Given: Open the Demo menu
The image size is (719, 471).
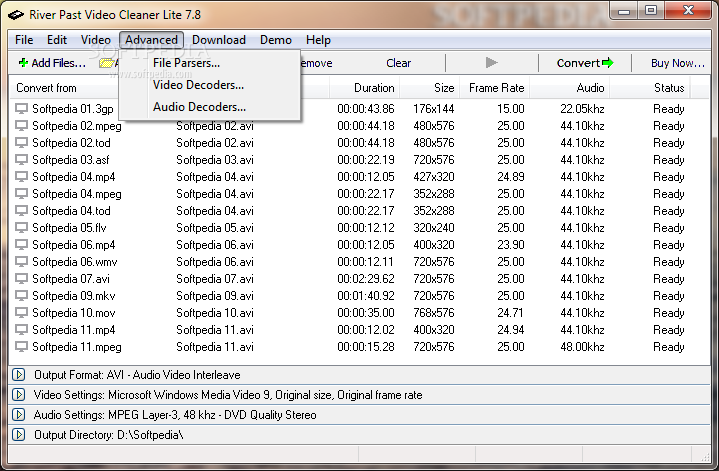Looking at the screenshot, I should tap(276, 40).
